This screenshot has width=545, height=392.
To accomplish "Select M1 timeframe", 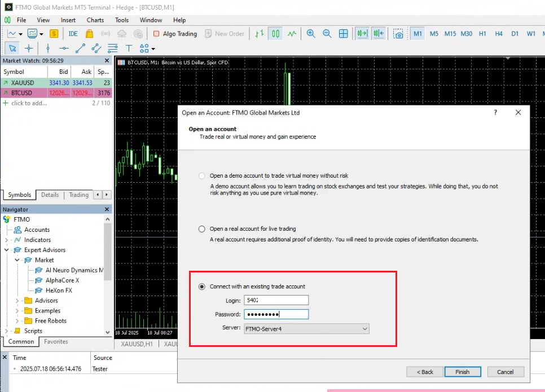I will 418,34.
